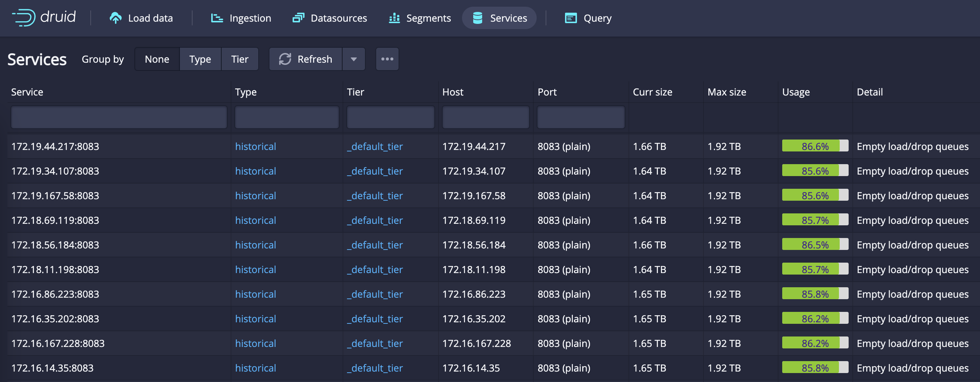The image size is (980, 382).
Task: Click _default_tier link for 172.19.167.58
Action: pos(375,196)
